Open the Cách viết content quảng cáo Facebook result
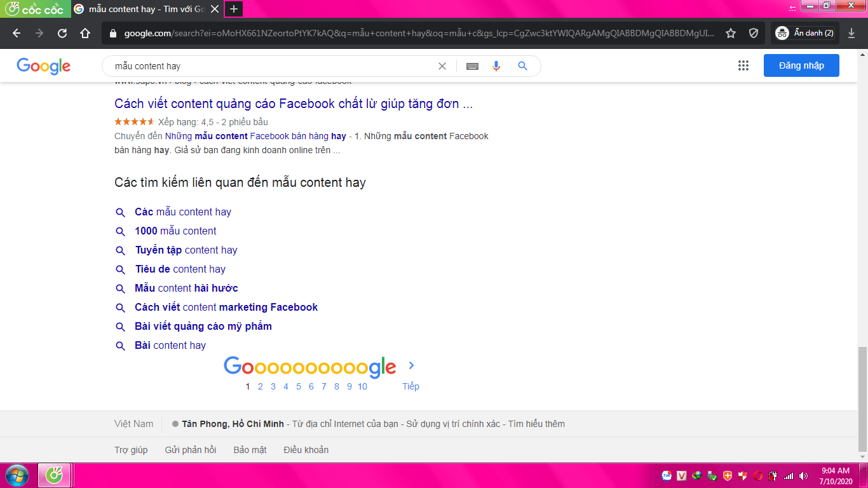 tap(294, 104)
